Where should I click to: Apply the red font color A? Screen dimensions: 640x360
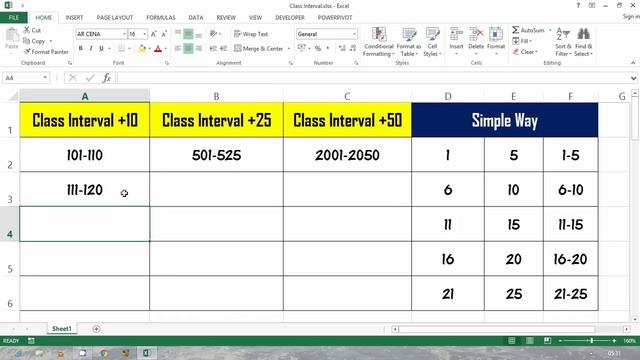[158, 49]
